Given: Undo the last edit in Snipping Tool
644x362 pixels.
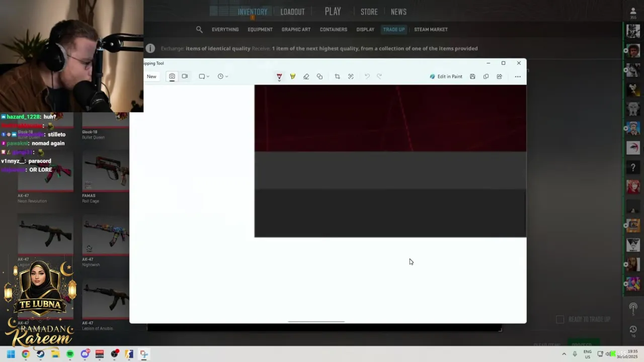Looking at the screenshot, I should [x=367, y=76].
